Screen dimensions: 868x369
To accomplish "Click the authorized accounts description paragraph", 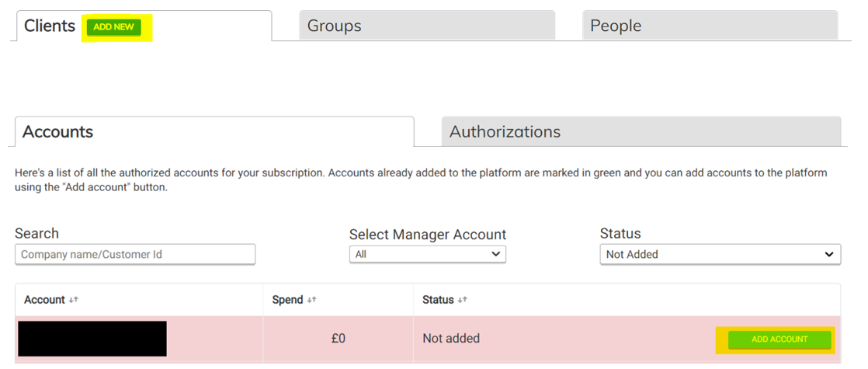I will click(421, 179).
